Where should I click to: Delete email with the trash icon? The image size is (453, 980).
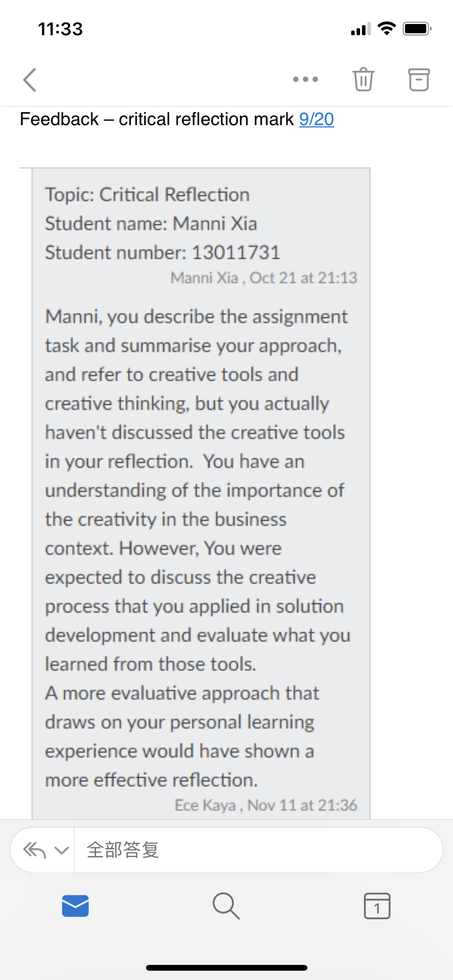[x=363, y=79]
